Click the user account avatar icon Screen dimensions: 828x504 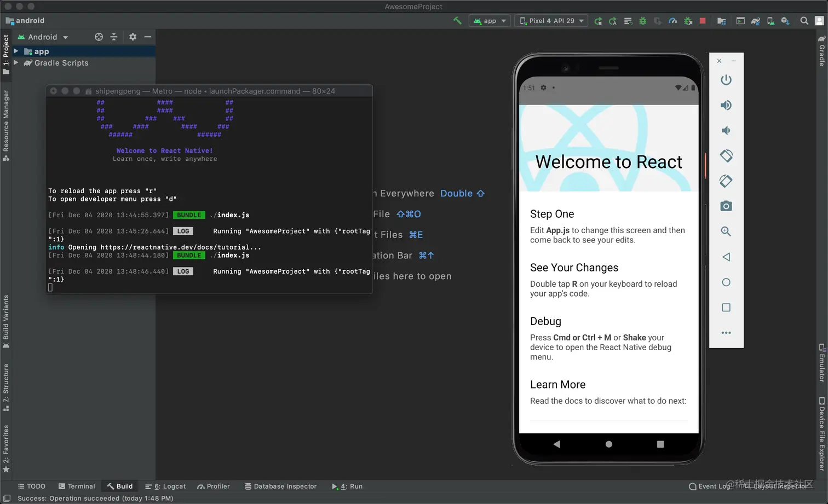coord(819,21)
